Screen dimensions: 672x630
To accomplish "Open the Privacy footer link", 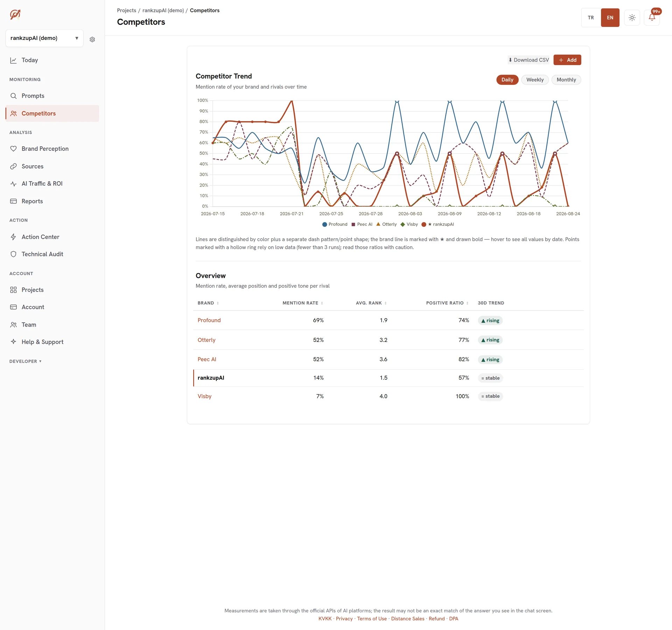I will (x=344, y=619).
